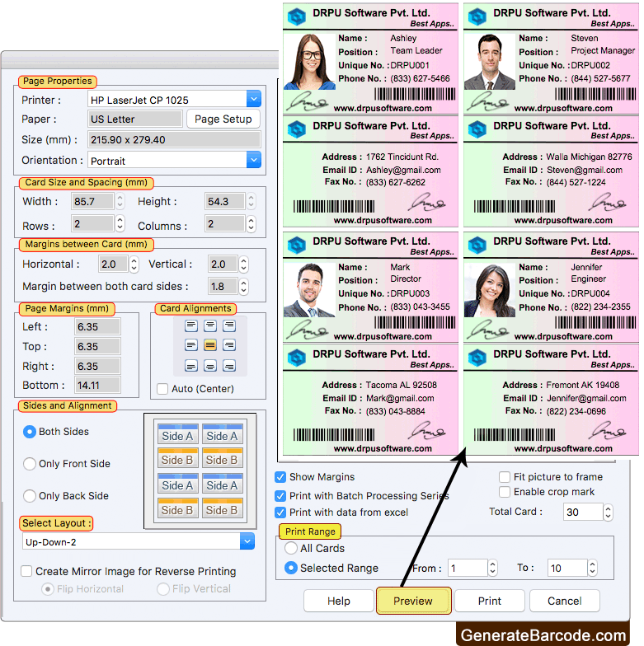This screenshot has width=644, height=646.
Task: Select top-left card alignment icon
Action: tap(191, 326)
